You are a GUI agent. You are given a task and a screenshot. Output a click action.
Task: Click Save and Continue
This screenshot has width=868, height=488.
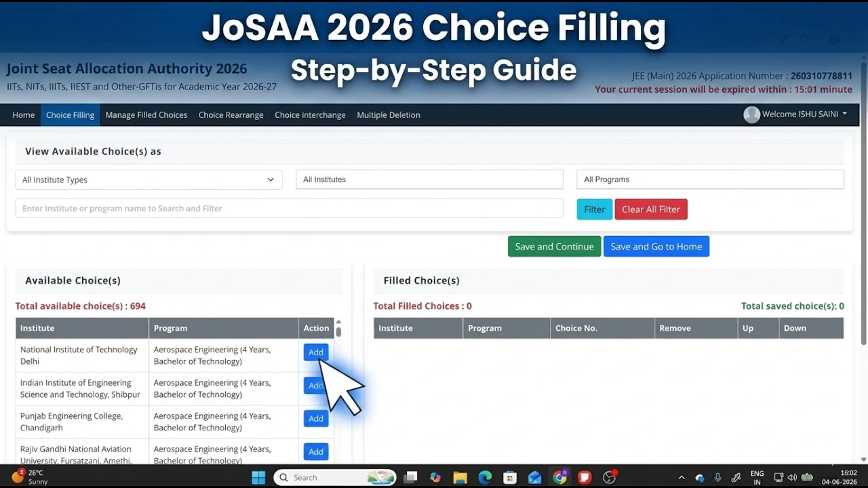[555, 247]
